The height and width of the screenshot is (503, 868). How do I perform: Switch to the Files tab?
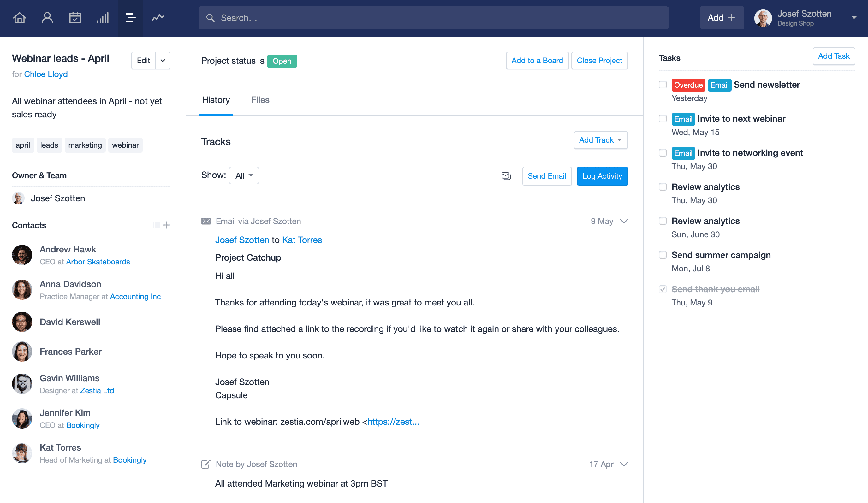click(x=260, y=100)
